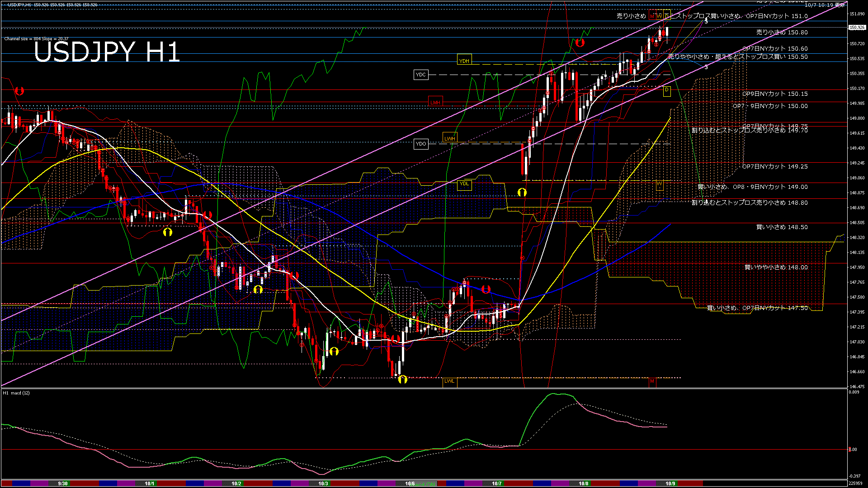Click the H1 macd (12) indicator label

16,393
